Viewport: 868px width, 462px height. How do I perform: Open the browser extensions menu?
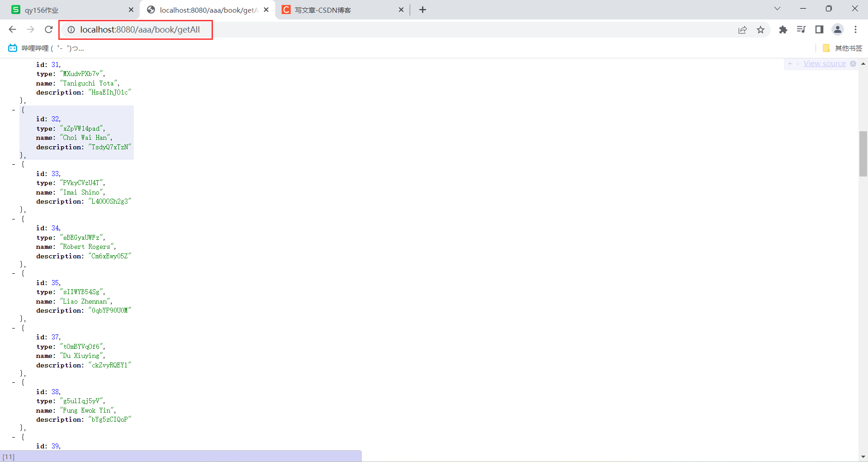783,29
